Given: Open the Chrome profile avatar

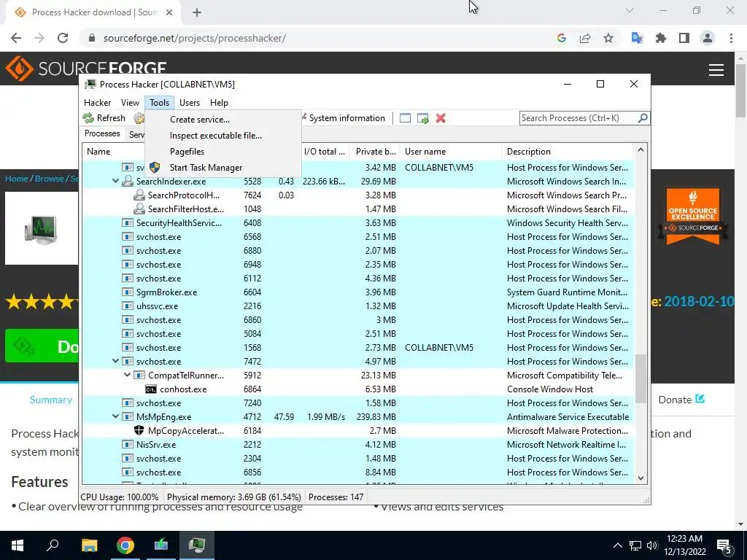Looking at the screenshot, I should [708, 38].
